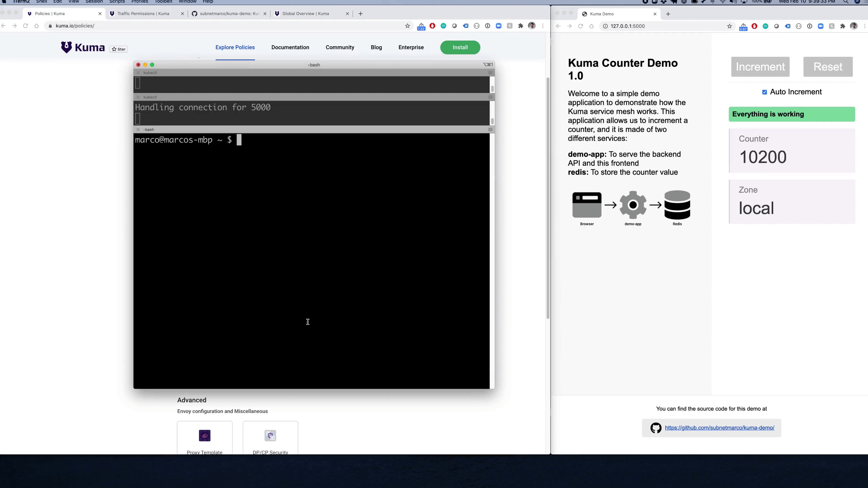
Task: Open the Explore Policies nav tab
Action: (235, 47)
